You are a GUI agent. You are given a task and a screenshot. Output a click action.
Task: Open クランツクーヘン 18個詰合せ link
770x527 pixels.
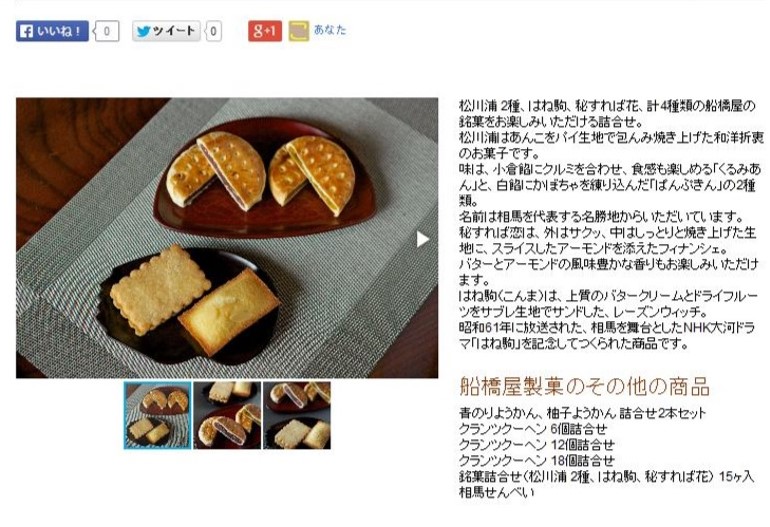point(536,460)
